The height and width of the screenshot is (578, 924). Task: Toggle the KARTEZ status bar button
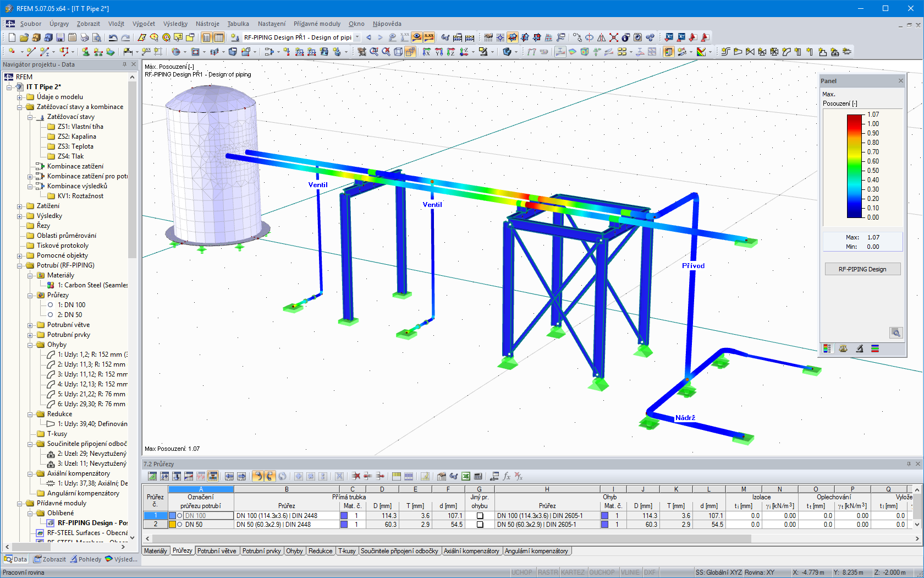[573, 572]
